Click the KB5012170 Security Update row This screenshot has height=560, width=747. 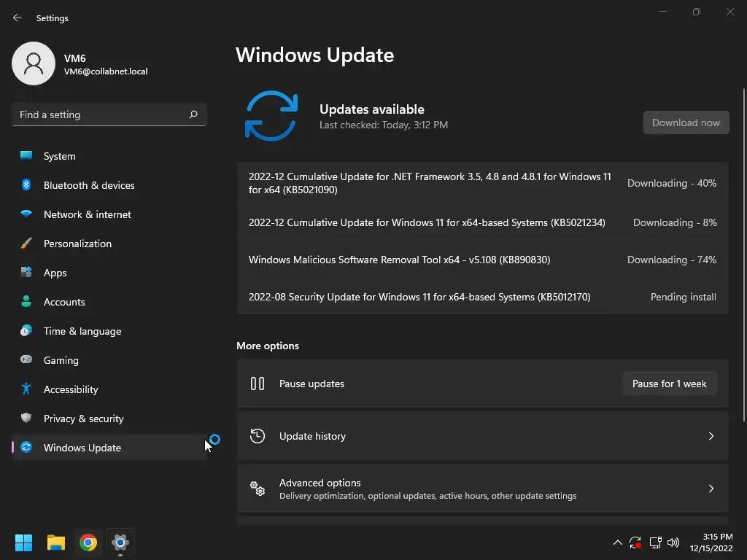coord(483,297)
